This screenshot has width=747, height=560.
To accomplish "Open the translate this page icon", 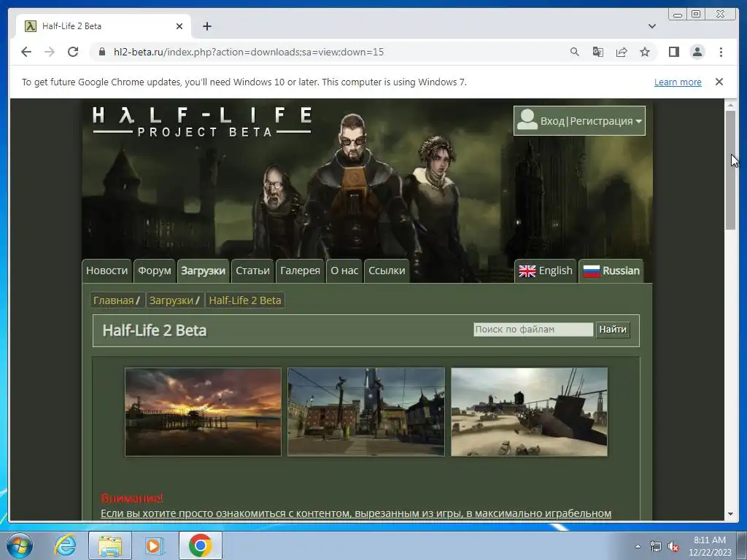I will [598, 52].
